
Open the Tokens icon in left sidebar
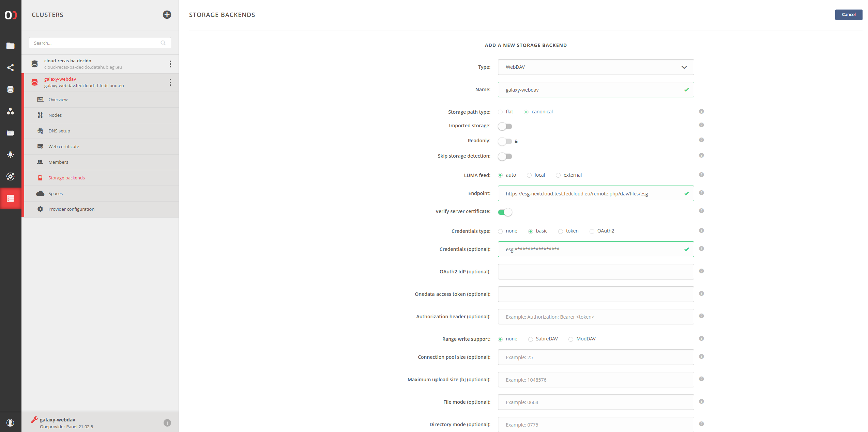(11, 133)
